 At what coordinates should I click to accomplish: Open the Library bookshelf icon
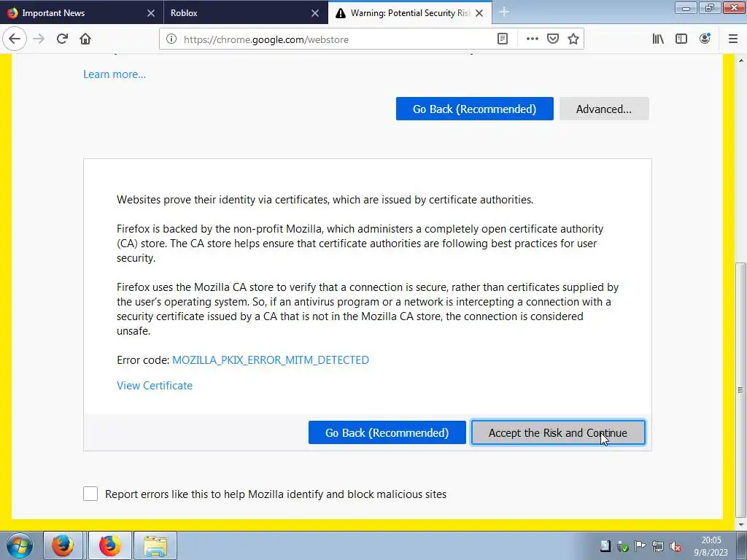[x=658, y=39]
